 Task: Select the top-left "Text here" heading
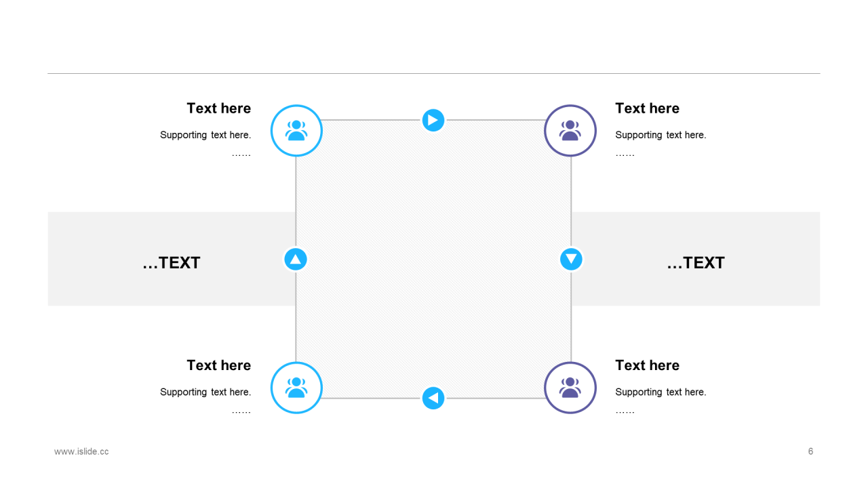218,108
